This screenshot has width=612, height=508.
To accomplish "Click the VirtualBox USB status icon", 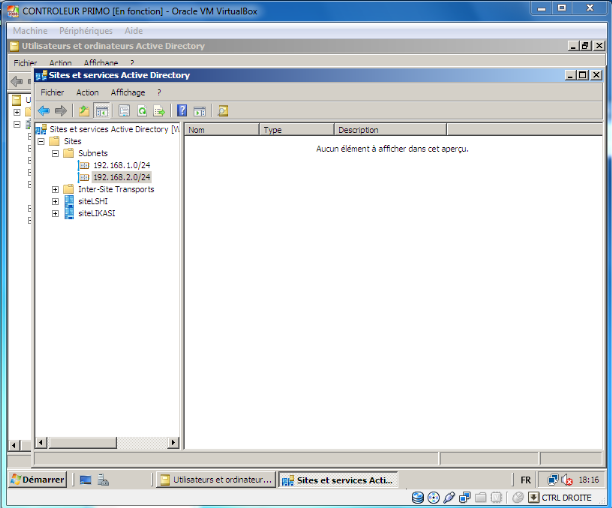I will click(x=449, y=497).
